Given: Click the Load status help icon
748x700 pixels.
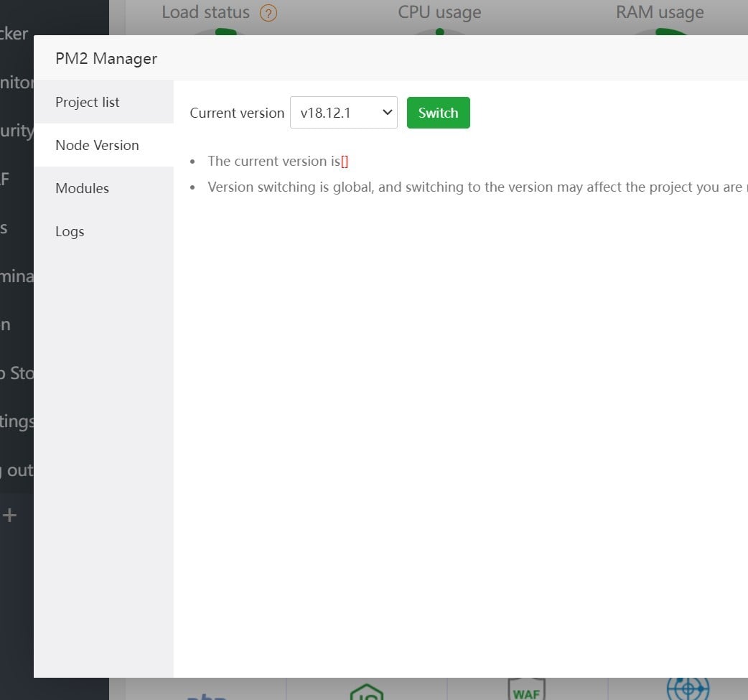Looking at the screenshot, I should coord(268,13).
